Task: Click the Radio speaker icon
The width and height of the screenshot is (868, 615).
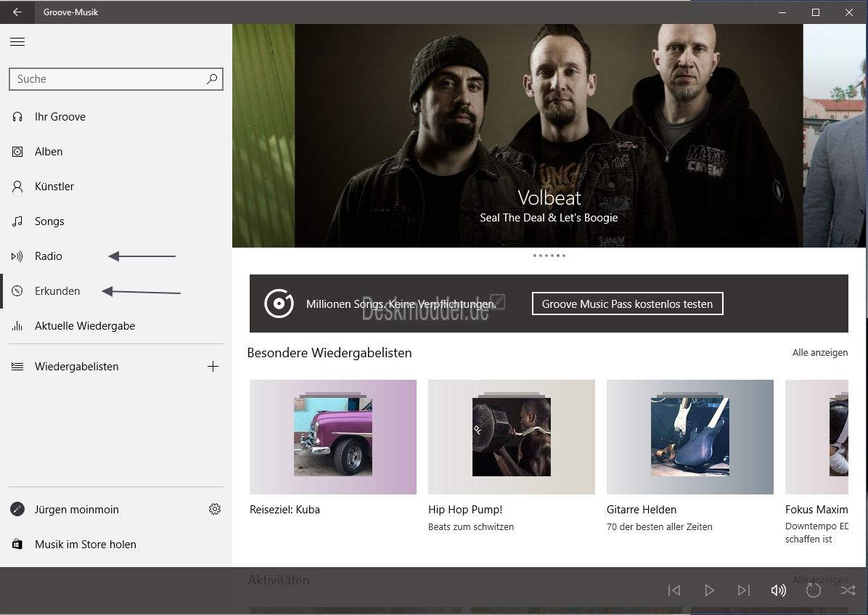Action: pyautogui.click(x=17, y=256)
